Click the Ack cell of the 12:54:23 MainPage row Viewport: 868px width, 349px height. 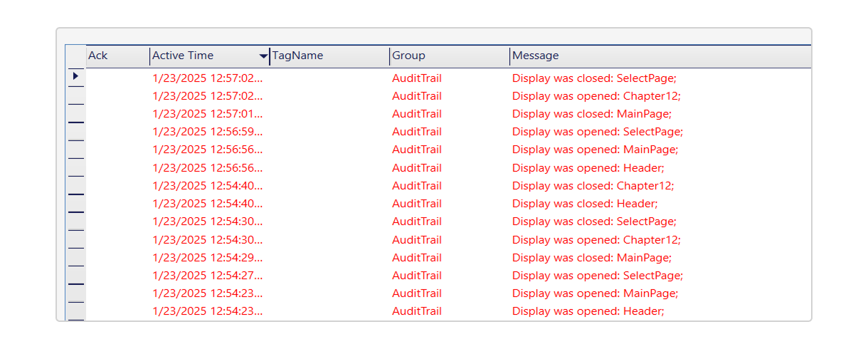click(118, 293)
